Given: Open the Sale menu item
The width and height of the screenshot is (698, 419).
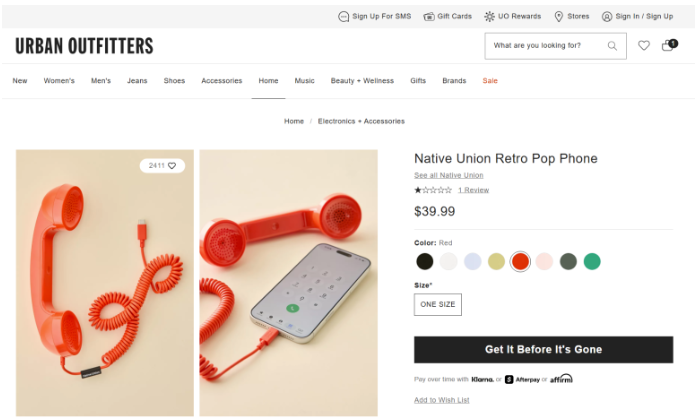Looking at the screenshot, I should click(490, 81).
